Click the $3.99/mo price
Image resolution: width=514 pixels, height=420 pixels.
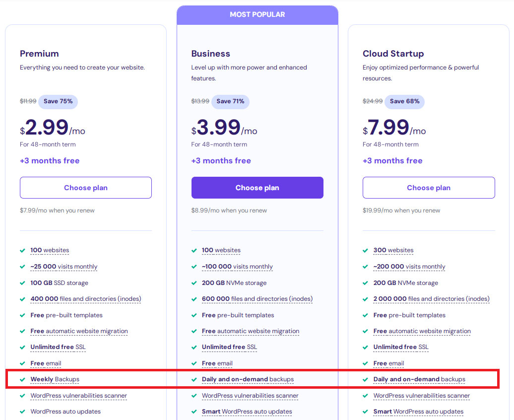pyautogui.click(x=224, y=127)
